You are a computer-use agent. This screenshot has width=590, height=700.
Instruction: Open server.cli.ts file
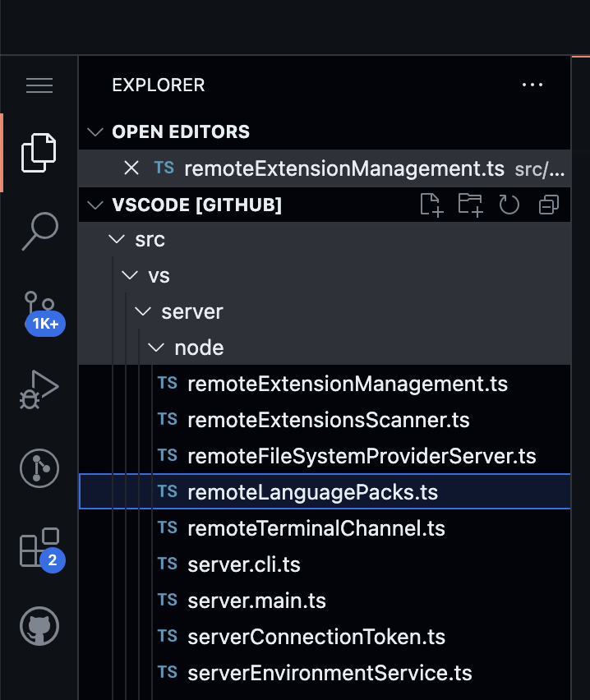pos(325,564)
